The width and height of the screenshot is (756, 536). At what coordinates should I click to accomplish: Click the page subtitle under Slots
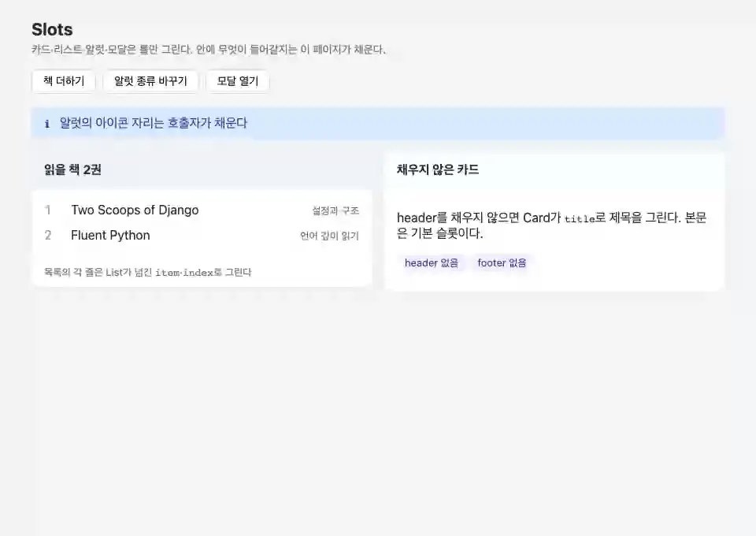[x=209, y=49]
